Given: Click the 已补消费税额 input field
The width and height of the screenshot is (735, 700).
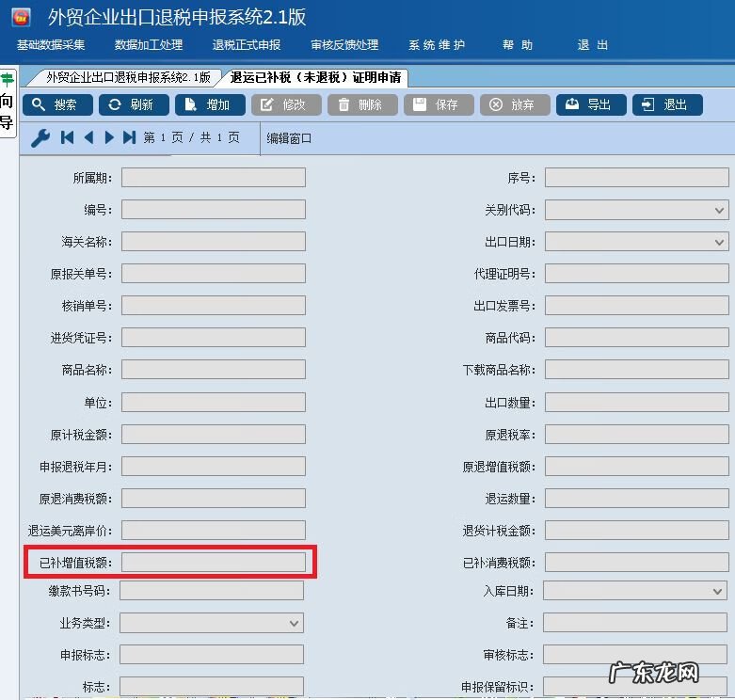Looking at the screenshot, I should [x=636, y=563].
